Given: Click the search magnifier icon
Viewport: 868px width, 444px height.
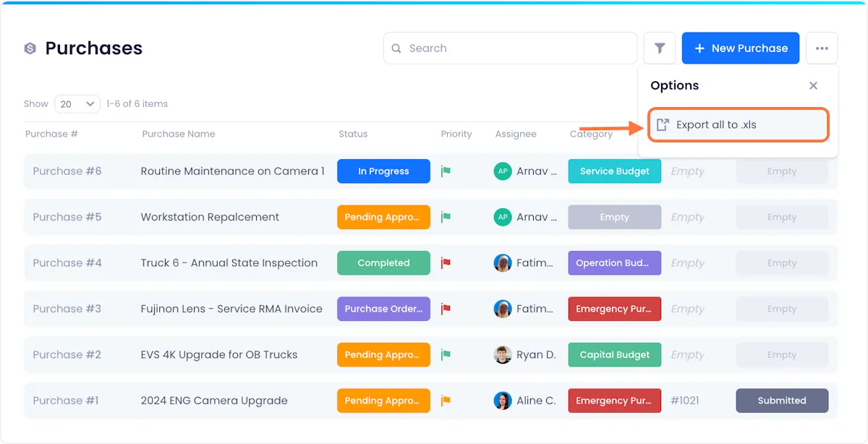Looking at the screenshot, I should click(x=396, y=48).
